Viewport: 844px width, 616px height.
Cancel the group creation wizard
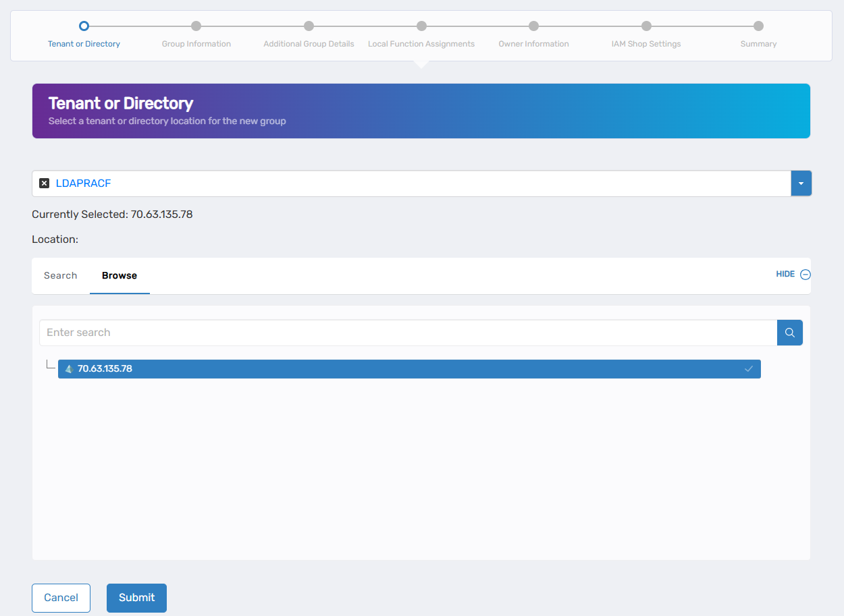pos(61,598)
